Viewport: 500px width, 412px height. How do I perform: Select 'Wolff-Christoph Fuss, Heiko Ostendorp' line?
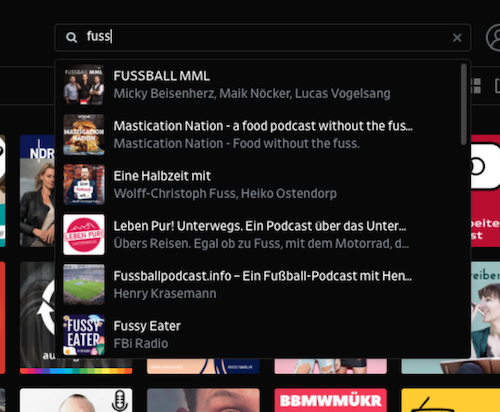[225, 194]
